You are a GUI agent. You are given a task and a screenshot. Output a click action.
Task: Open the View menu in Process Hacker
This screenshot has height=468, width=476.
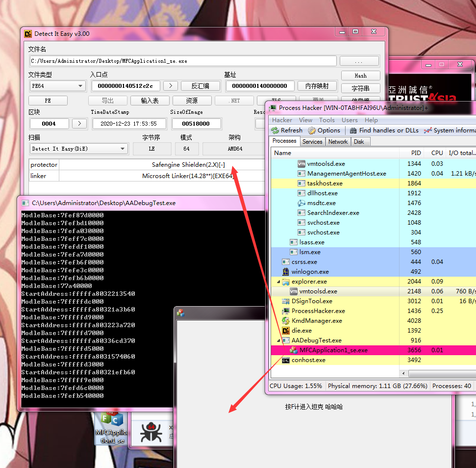tap(305, 120)
